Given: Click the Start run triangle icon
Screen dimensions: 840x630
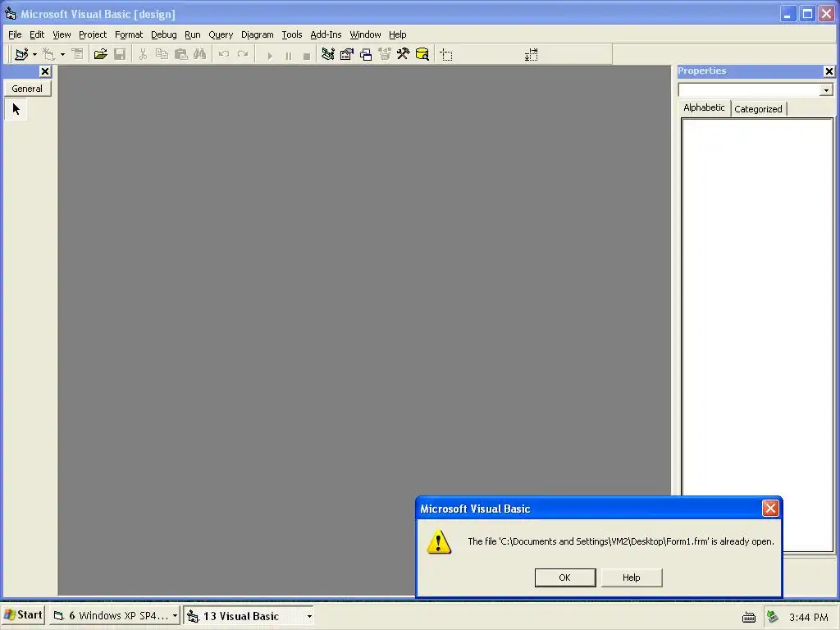Looking at the screenshot, I should pyautogui.click(x=270, y=56).
